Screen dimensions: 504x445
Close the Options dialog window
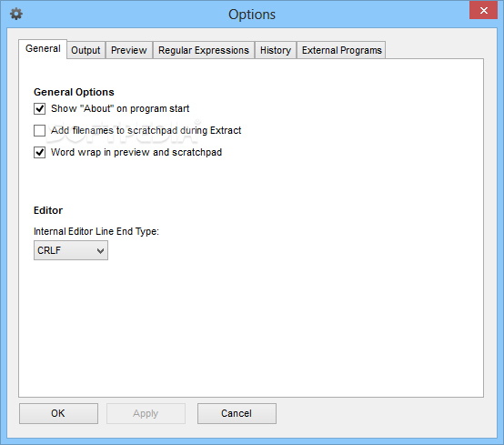pos(483,11)
